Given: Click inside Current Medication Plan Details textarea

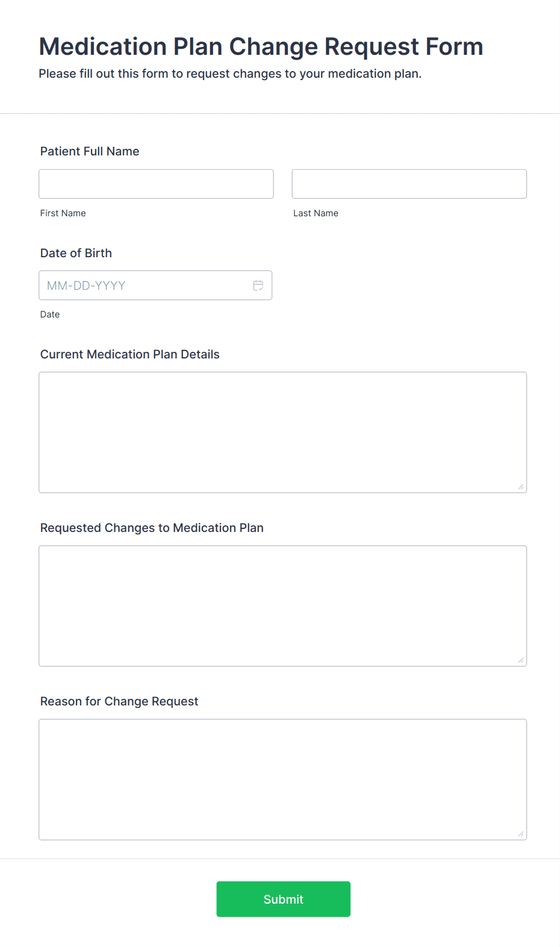Looking at the screenshot, I should [x=283, y=432].
